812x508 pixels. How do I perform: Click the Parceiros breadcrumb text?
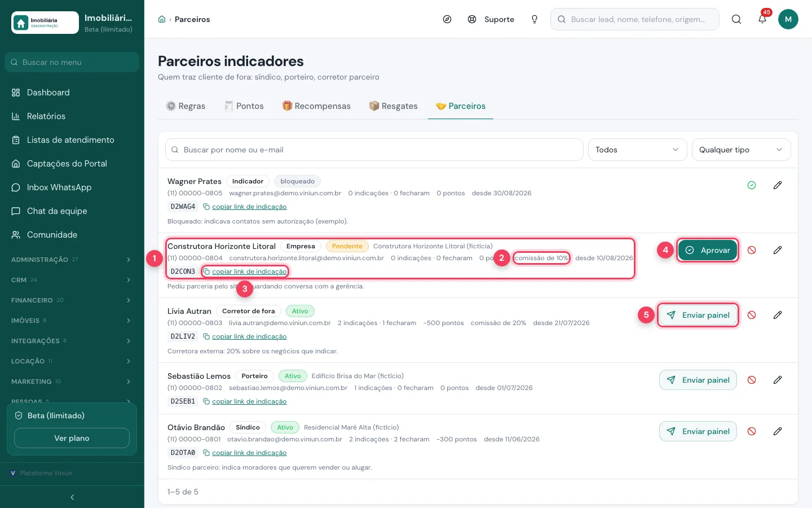point(192,19)
